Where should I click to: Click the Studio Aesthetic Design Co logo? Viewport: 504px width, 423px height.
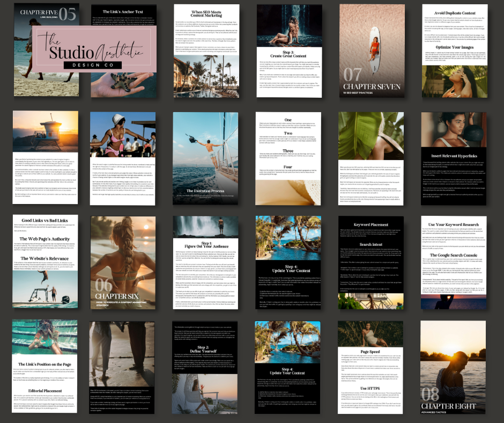(x=86, y=49)
